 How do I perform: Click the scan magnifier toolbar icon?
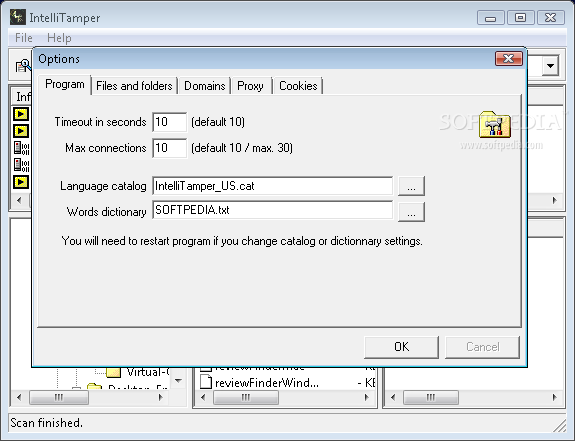pyautogui.click(x=23, y=66)
